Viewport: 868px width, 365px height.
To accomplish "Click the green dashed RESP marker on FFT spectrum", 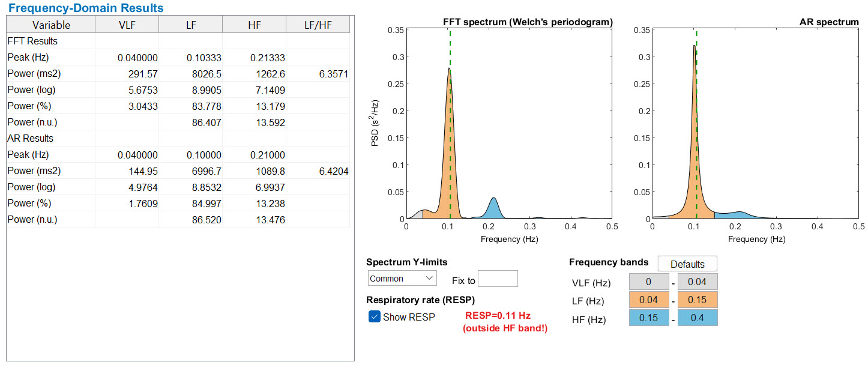I will point(448,120).
